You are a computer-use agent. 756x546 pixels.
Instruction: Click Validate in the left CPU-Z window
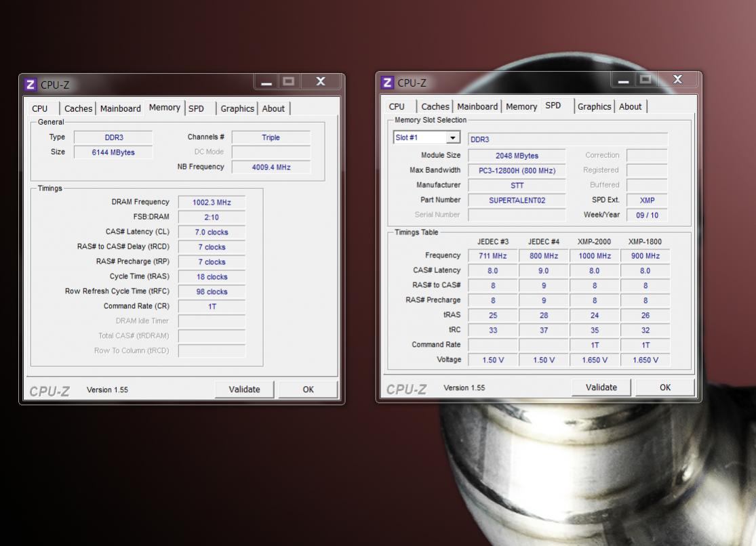(x=245, y=390)
